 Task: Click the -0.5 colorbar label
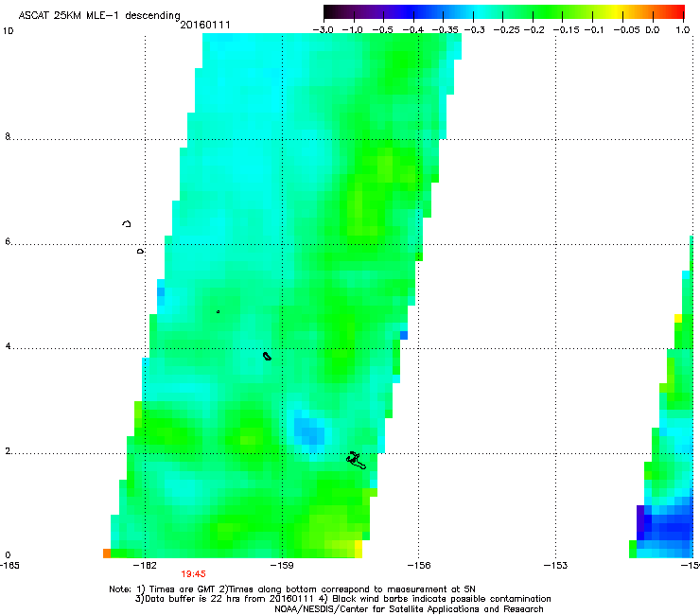[382, 30]
